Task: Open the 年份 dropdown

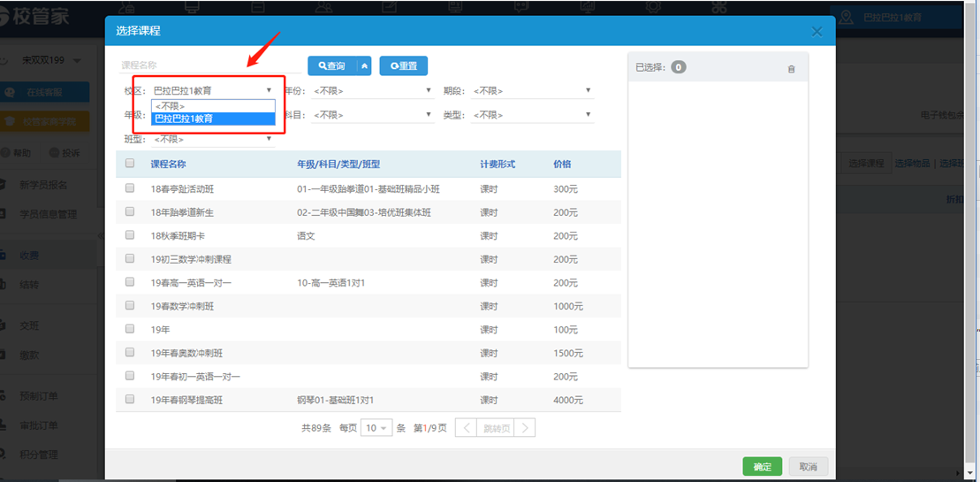Action: tap(373, 90)
